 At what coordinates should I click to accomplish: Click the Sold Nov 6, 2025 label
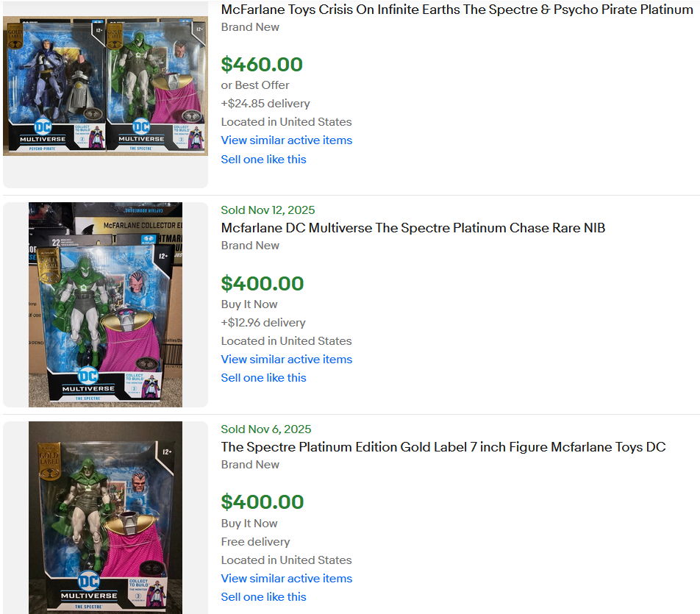point(266,429)
